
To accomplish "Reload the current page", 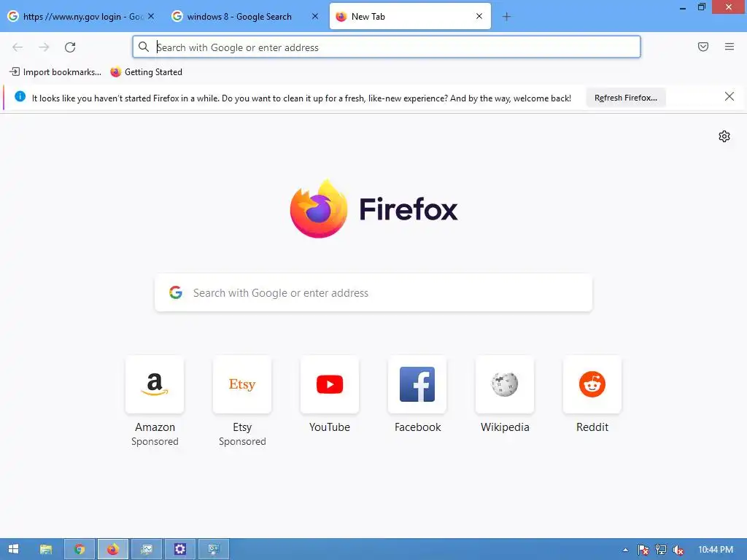I will [x=70, y=47].
